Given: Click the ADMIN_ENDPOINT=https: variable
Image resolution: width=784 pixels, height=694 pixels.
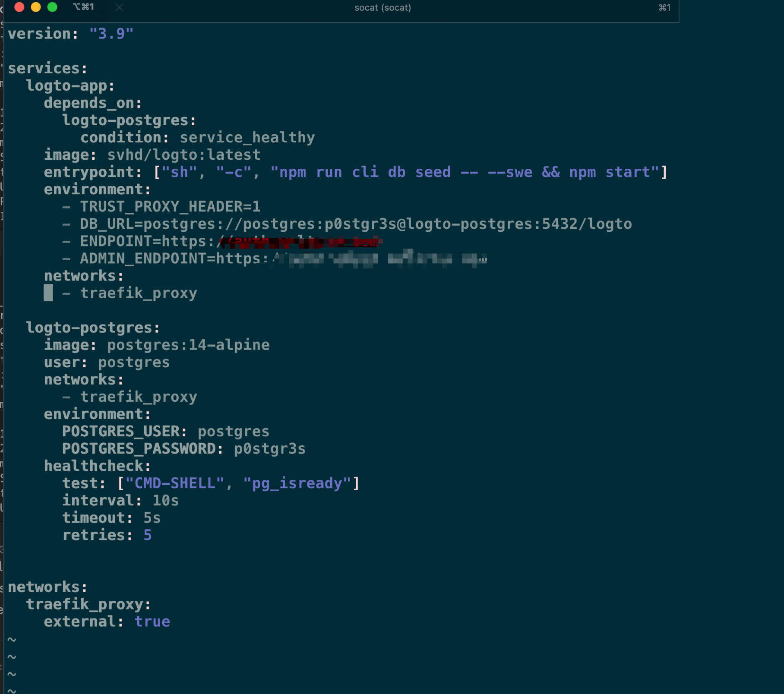Looking at the screenshot, I should click(x=174, y=258).
